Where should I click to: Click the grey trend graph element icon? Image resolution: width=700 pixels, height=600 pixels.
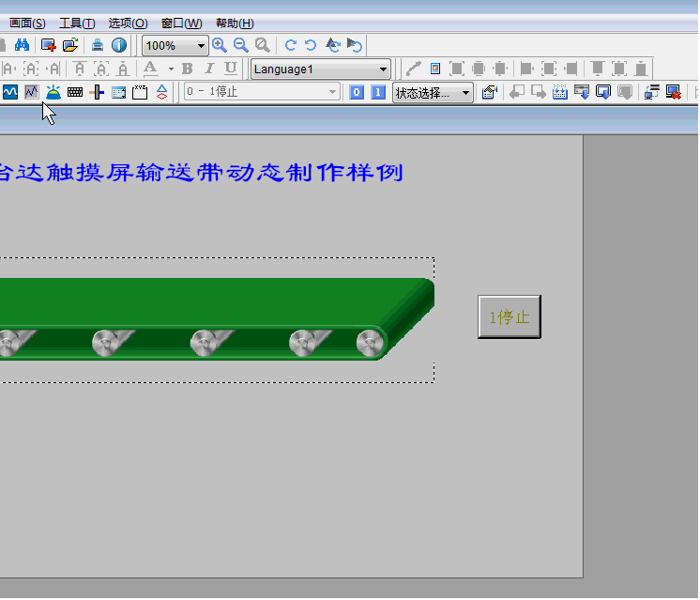point(32,92)
